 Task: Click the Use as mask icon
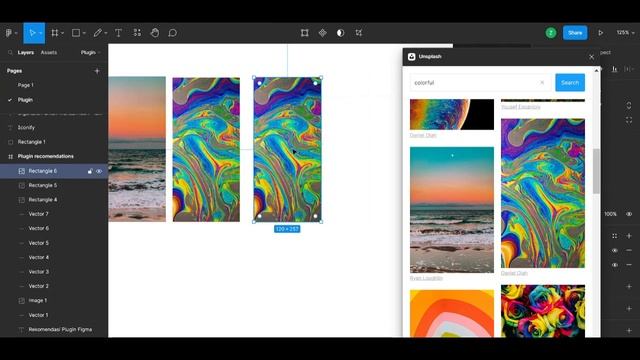340,33
